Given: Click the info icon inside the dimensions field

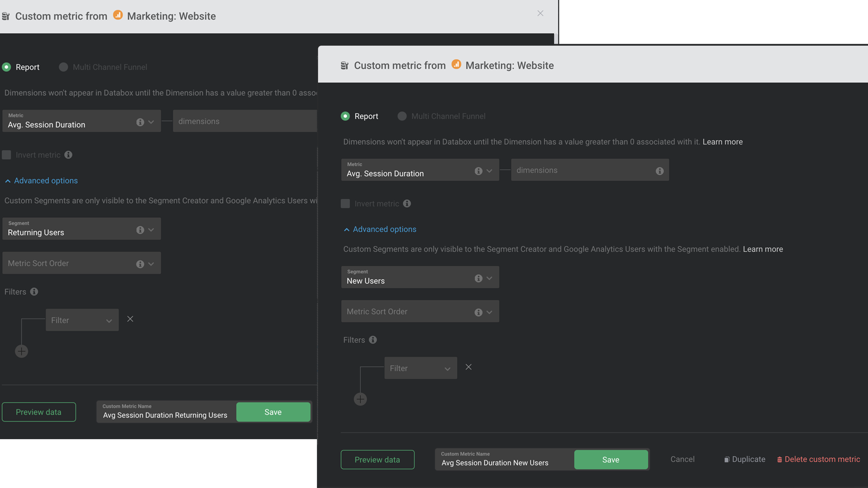Looking at the screenshot, I should tap(659, 170).
